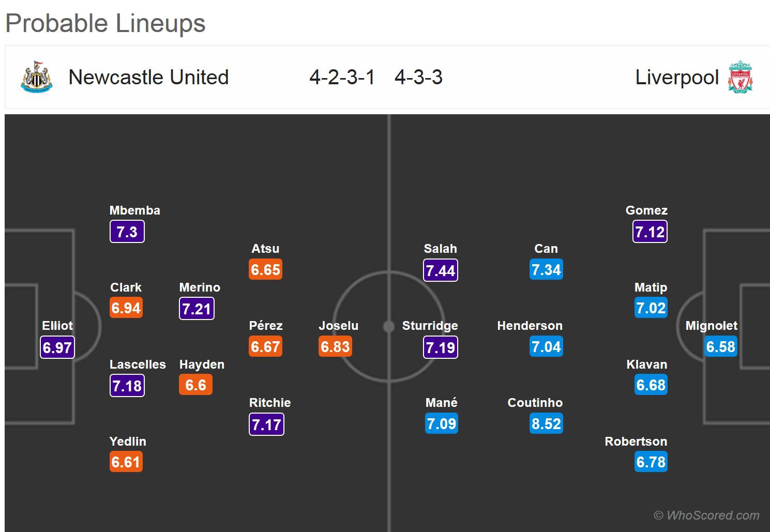Click the WhoScored.com watermark

(x=706, y=515)
